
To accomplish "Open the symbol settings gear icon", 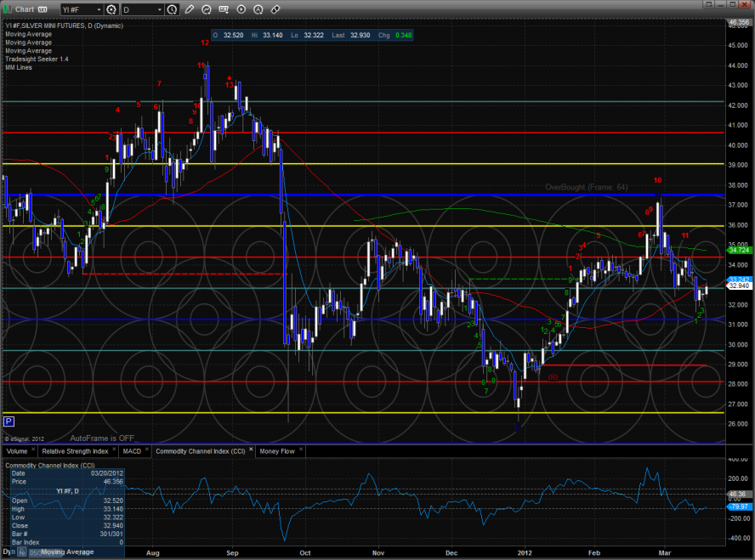I will point(111,9).
